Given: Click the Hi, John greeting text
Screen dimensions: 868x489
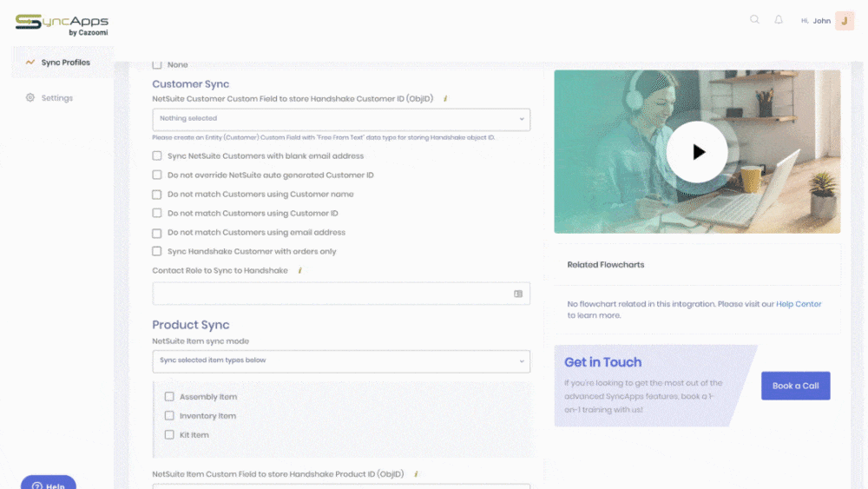Looking at the screenshot, I should click(x=815, y=21).
